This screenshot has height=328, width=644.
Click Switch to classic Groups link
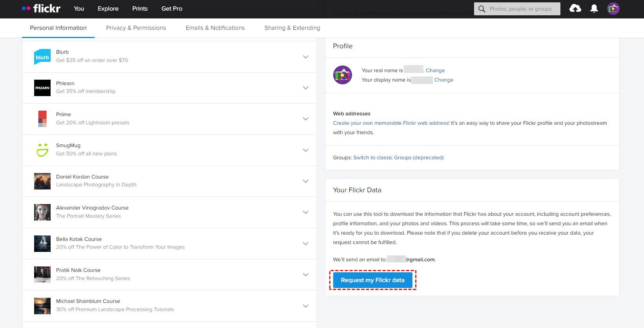398,158
